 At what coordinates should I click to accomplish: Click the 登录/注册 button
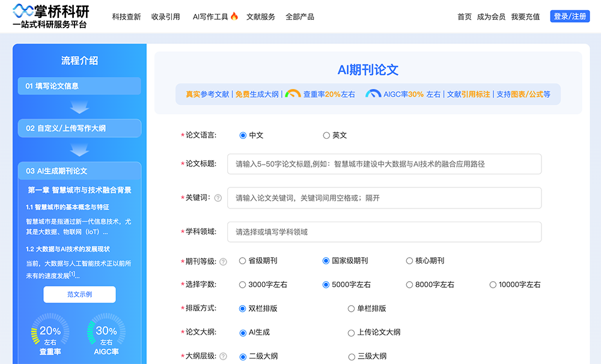pyautogui.click(x=570, y=16)
